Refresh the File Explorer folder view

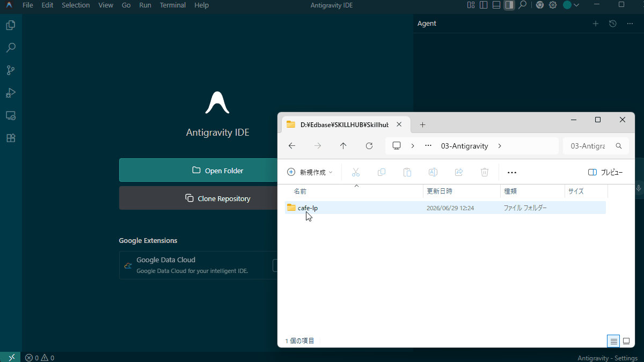(x=369, y=146)
